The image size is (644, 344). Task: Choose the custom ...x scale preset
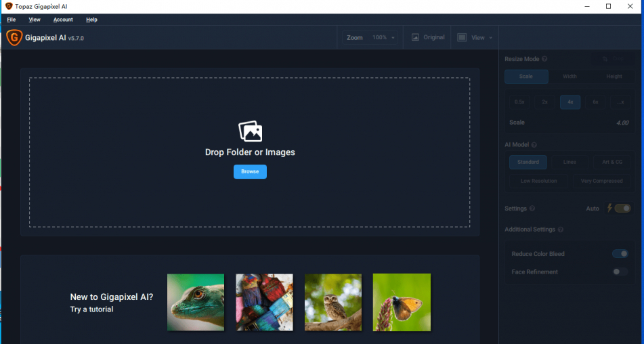click(x=620, y=102)
